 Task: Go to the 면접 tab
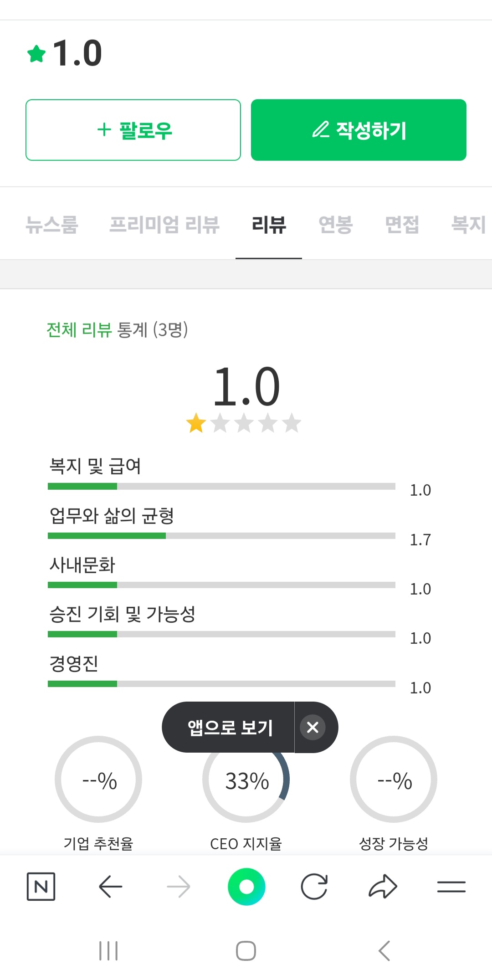click(x=402, y=225)
